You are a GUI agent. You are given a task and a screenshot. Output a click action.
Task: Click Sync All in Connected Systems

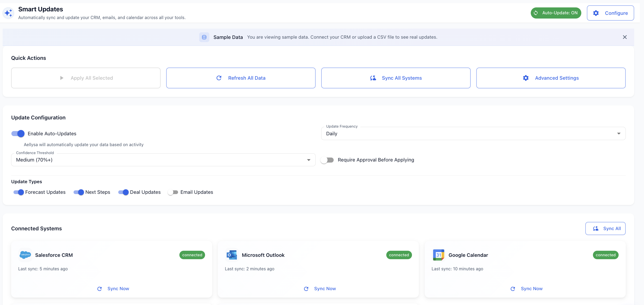coord(605,228)
